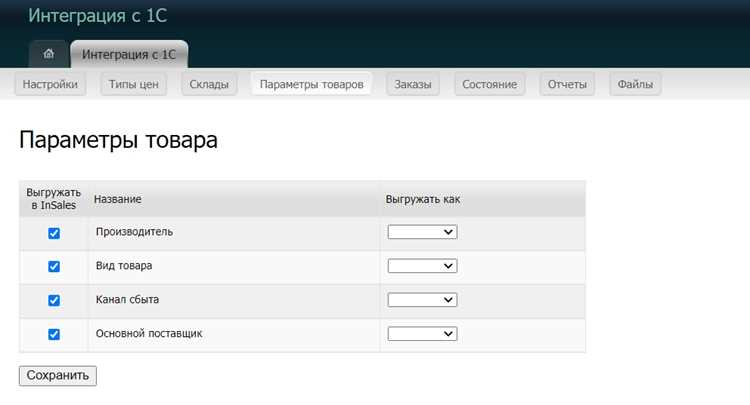Toggle the Вид товара checkbox
Image resolution: width=750 pixels, height=405 pixels.
click(x=54, y=266)
